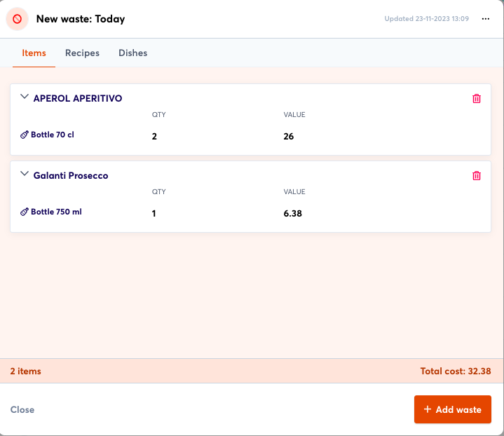Click the QTY header in Aperol card
The height and width of the screenshot is (436, 504).
[159, 115]
